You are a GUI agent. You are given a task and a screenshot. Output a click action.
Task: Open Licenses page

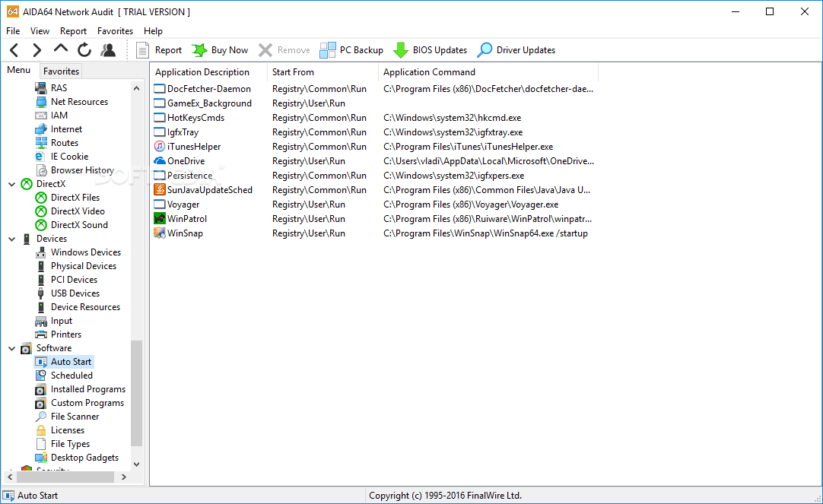coord(67,430)
